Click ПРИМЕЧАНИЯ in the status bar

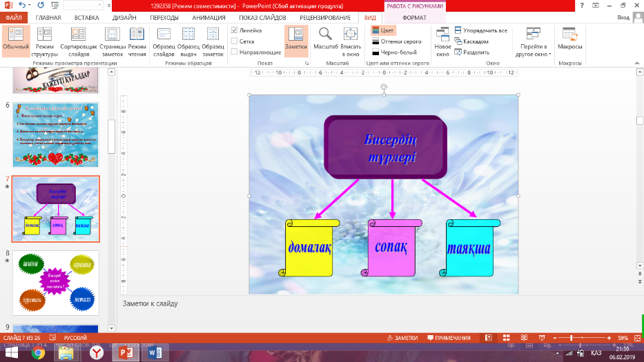pyautogui.click(x=449, y=338)
